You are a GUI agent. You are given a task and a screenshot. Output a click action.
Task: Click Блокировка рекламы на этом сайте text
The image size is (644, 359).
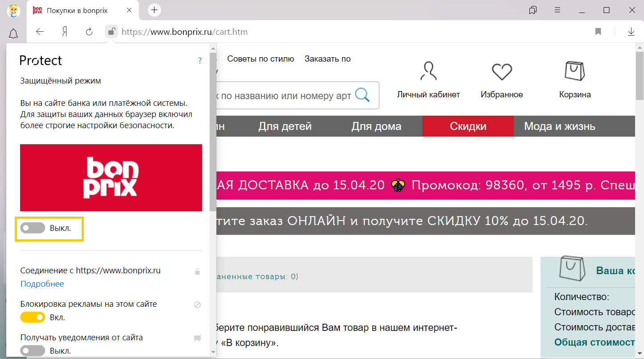pyautogui.click(x=88, y=304)
